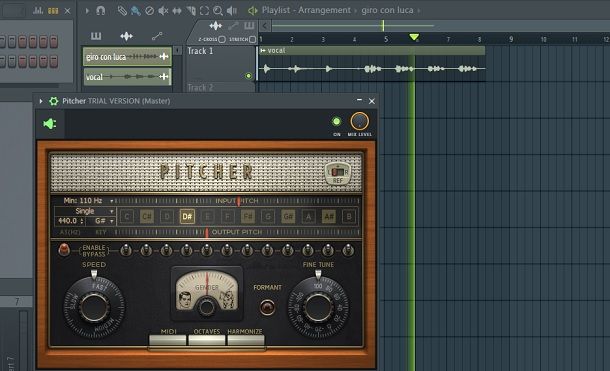Adjust the SPEED knob on Pitcher
Image resolution: width=610 pixels, height=371 pixels.
[x=94, y=307]
